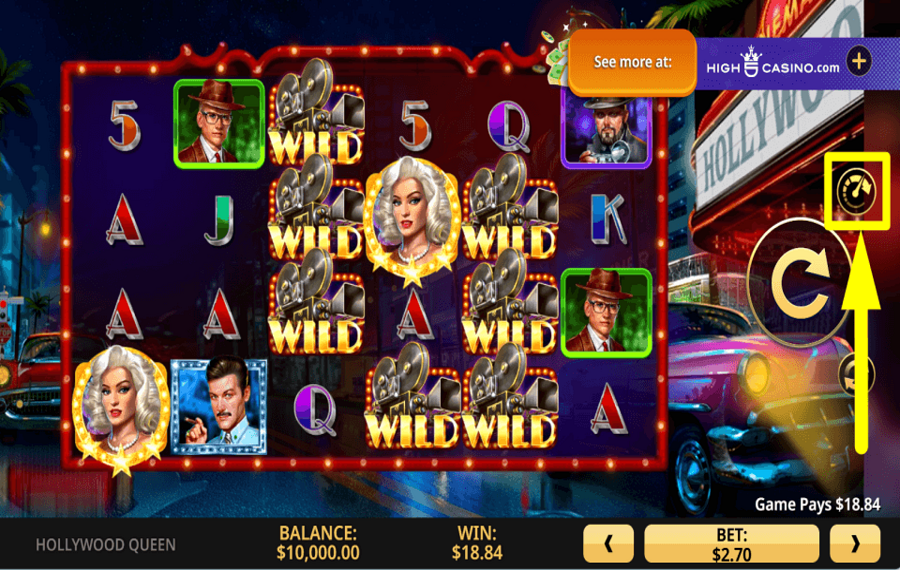Click the autoplay icon below spin
The image size is (900, 570).
[x=855, y=375]
